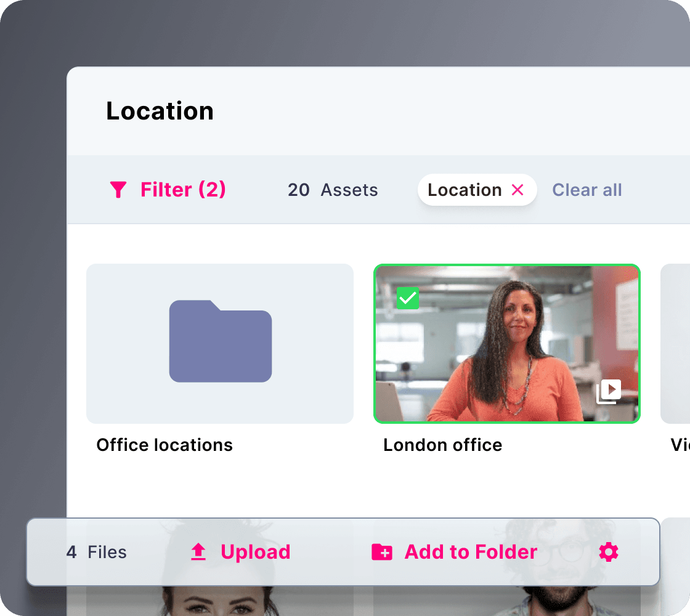690x616 pixels.
Task: Click the video playlist icon on London office
Action: coord(608,391)
